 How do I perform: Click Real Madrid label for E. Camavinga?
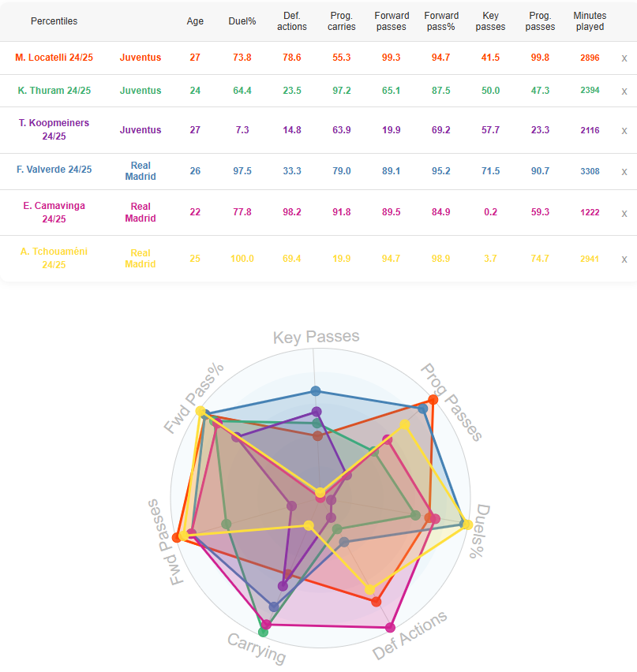(x=141, y=212)
